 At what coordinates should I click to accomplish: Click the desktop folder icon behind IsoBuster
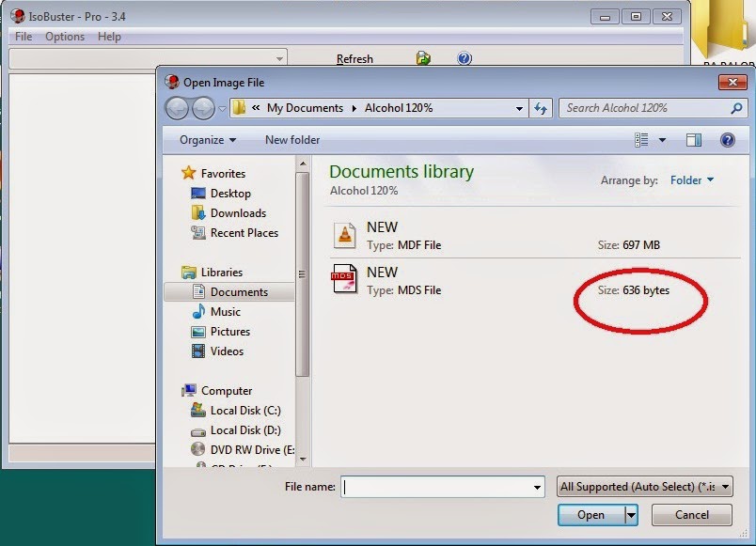click(722, 29)
